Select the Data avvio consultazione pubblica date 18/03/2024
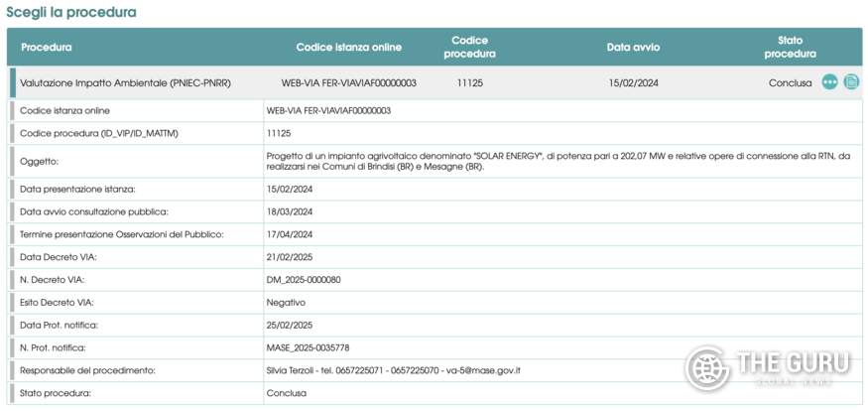Image resolution: width=868 pixels, height=411 pixels. (290, 211)
